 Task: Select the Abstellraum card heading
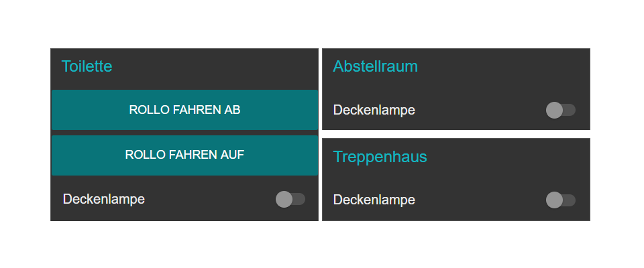point(376,66)
